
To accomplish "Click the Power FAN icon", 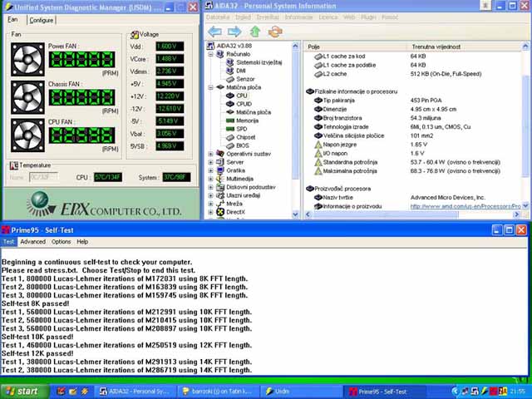I will (x=27, y=59).
